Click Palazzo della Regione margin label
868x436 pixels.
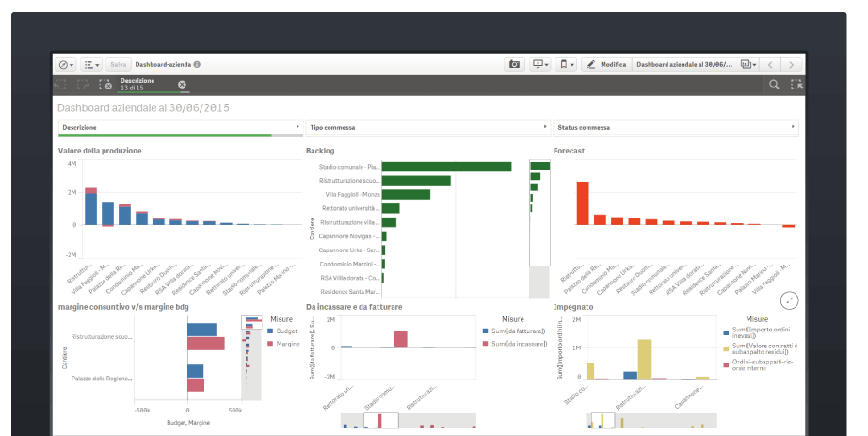coord(102,379)
